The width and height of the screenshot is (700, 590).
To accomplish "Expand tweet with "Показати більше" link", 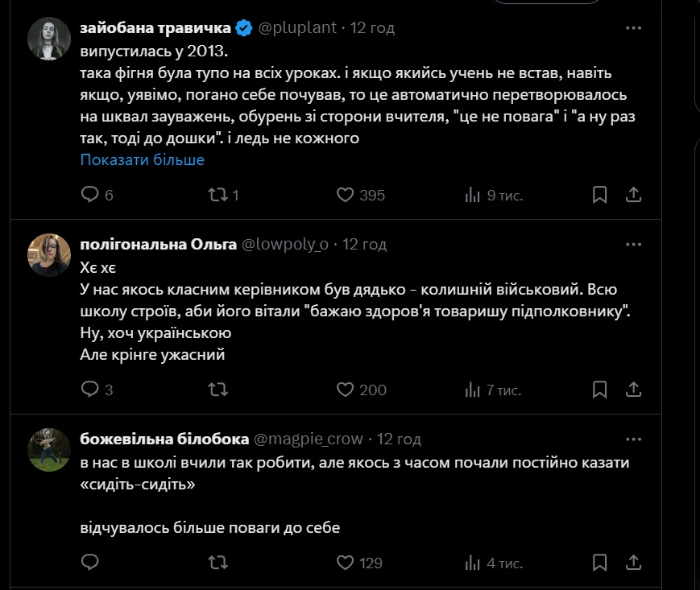I will coord(142,159).
